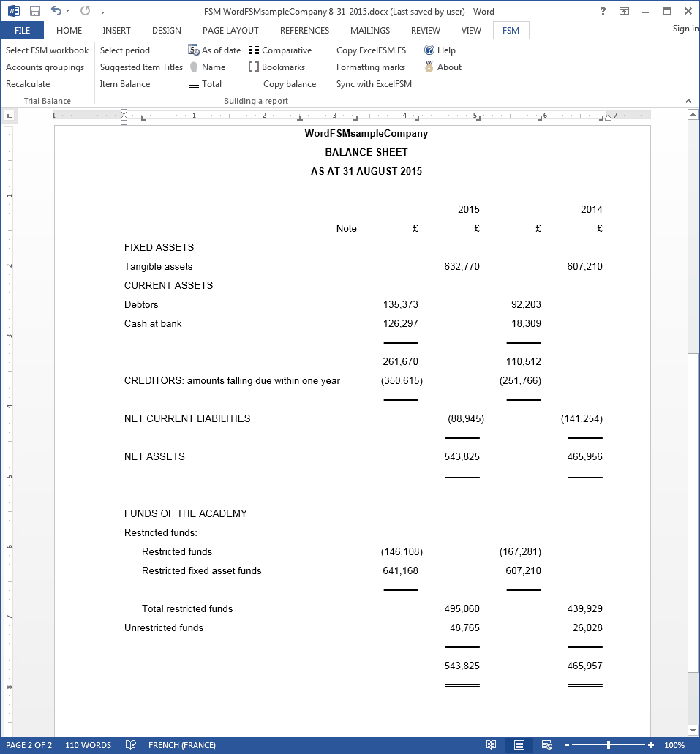
Task: Switch to the INSERT tab
Action: 116,30
